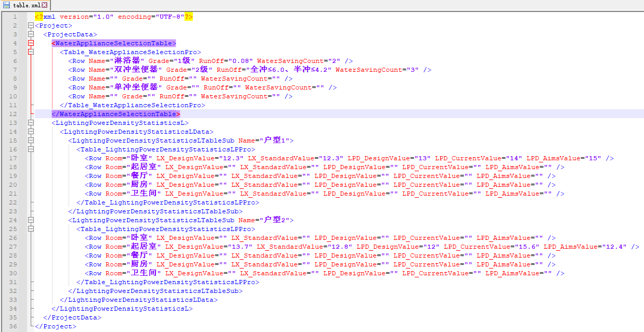Click LPD_AimsValue "12.4" on line 27
The height and width of the screenshot is (332, 644).
pos(614,247)
